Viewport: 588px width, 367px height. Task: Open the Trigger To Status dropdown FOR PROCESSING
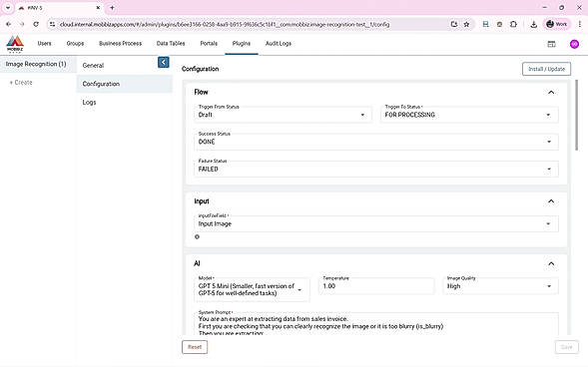(x=469, y=115)
